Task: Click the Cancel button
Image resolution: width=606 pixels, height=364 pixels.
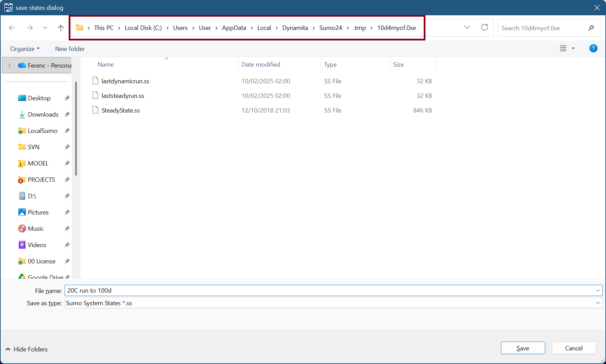Action: [574, 348]
